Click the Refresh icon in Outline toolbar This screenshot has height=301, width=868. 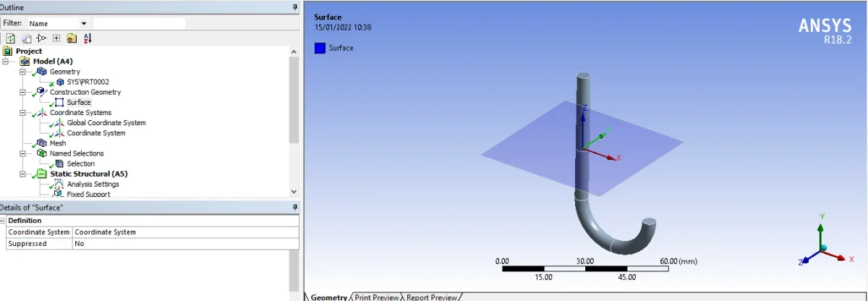click(x=11, y=38)
